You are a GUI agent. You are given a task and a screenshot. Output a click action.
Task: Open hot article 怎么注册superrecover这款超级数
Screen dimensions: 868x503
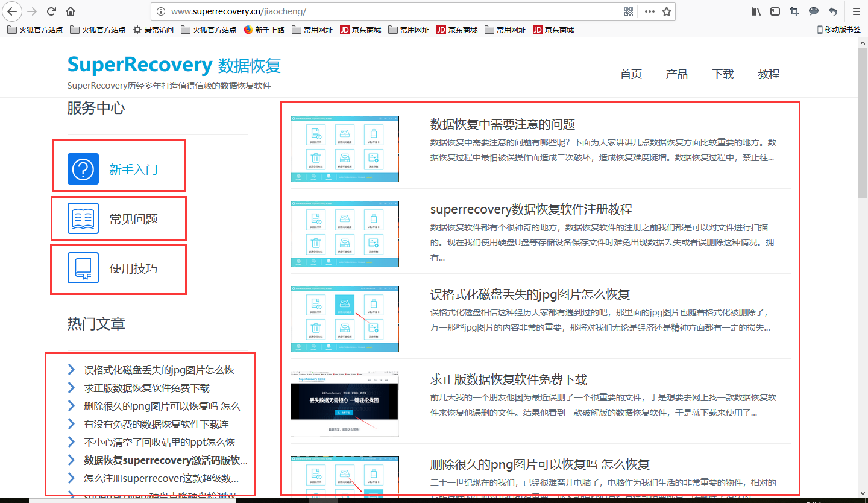pos(161,478)
